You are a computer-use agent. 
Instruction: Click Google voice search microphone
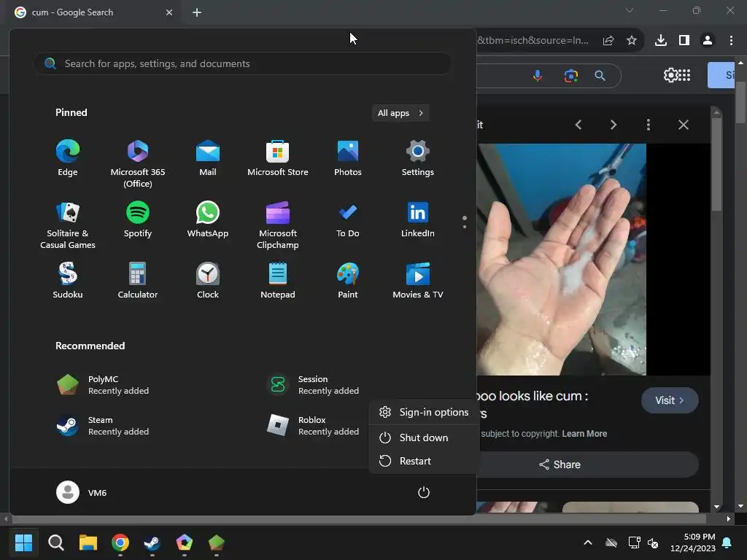pyautogui.click(x=538, y=76)
